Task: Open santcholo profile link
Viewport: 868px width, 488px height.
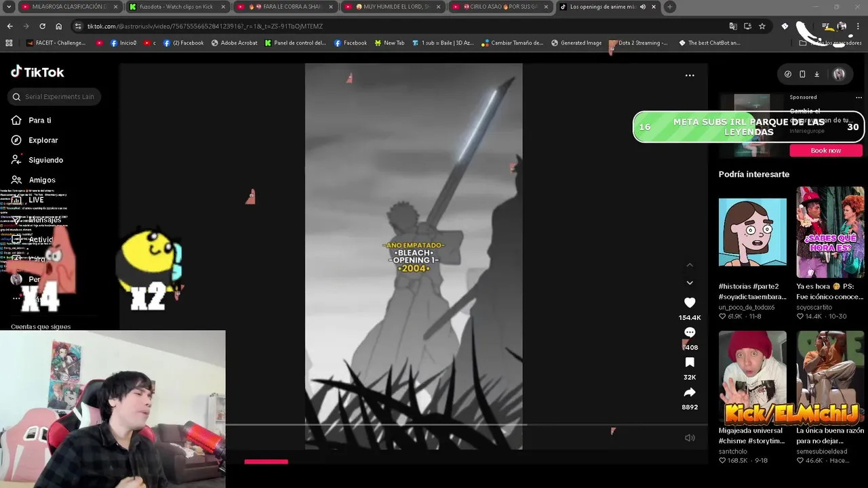Action: point(733,451)
